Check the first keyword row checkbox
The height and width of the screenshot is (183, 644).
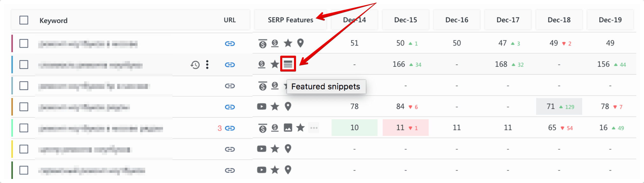(x=24, y=43)
